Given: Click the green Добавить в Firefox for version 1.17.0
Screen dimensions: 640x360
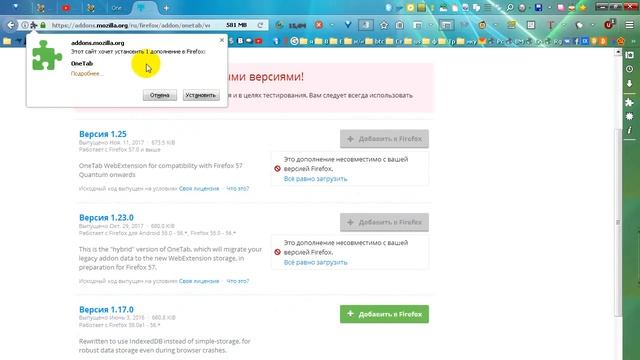Looking at the screenshot, I should pos(384,314).
